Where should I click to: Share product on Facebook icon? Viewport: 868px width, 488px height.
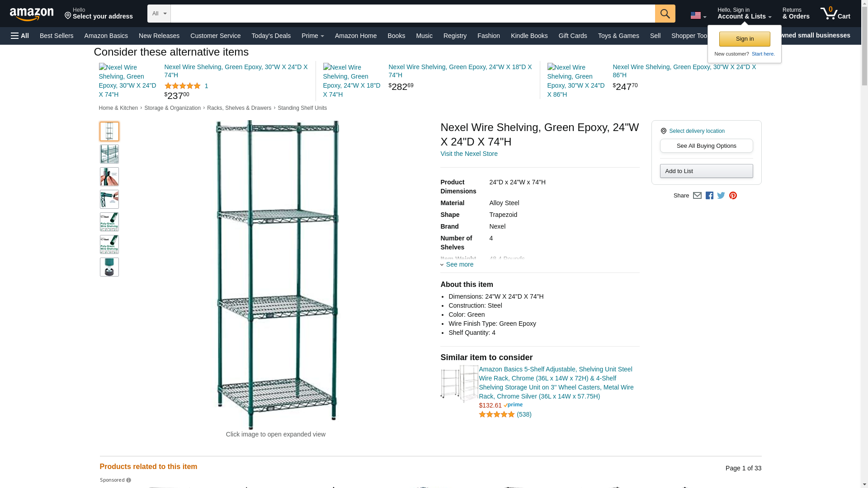coord(709,196)
